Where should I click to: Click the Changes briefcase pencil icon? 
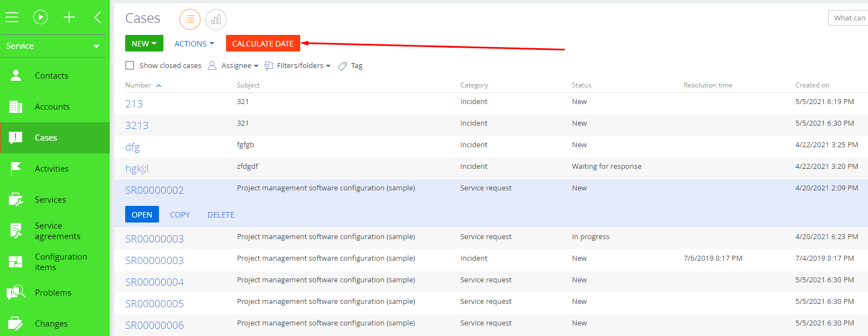point(16,324)
